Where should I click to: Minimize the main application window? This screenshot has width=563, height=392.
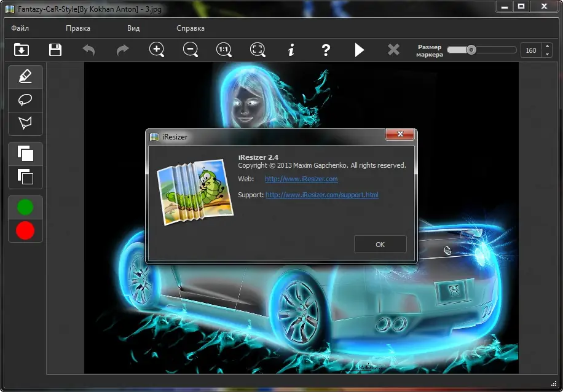pos(504,7)
